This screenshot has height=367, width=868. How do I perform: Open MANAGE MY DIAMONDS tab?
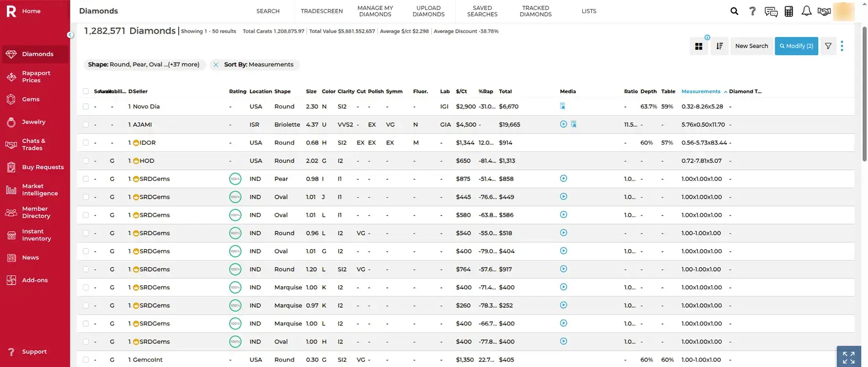(375, 11)
